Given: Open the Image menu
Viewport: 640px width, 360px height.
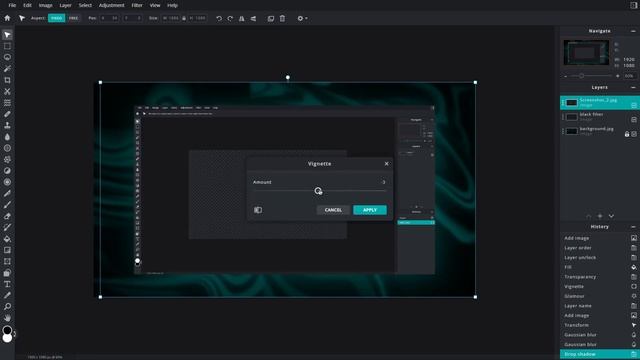Looking at the screenshot, I should [45, 5].
